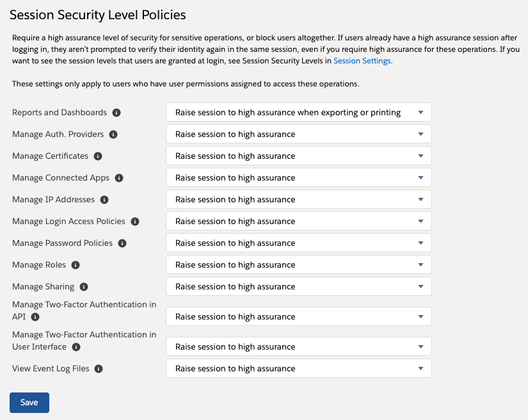This screenshot has height=420, width=528.
Task: View info for Manage Connected Apps
Action: pos(119,177)
